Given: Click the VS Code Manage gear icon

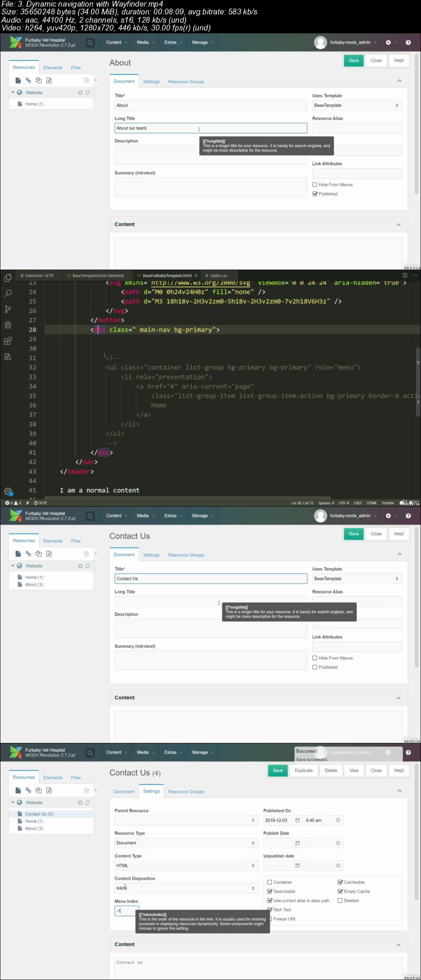Looking at the screenshot, I should pos(8,491).
